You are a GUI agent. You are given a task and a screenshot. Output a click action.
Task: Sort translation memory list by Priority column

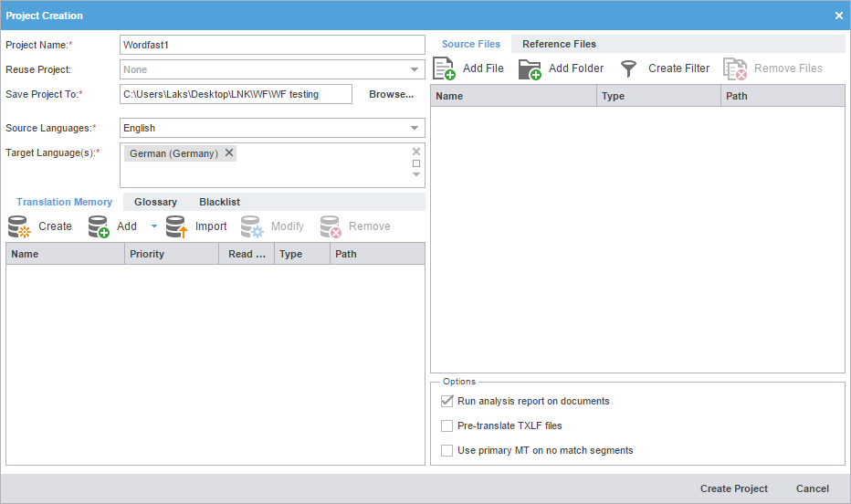tap(172, 254)
